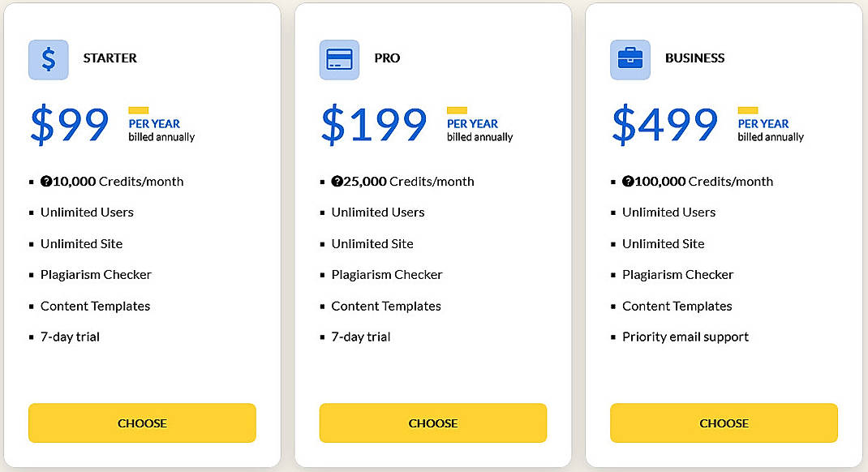Choose the Starter plan
The image size is (868, 472).
point(142,423)
